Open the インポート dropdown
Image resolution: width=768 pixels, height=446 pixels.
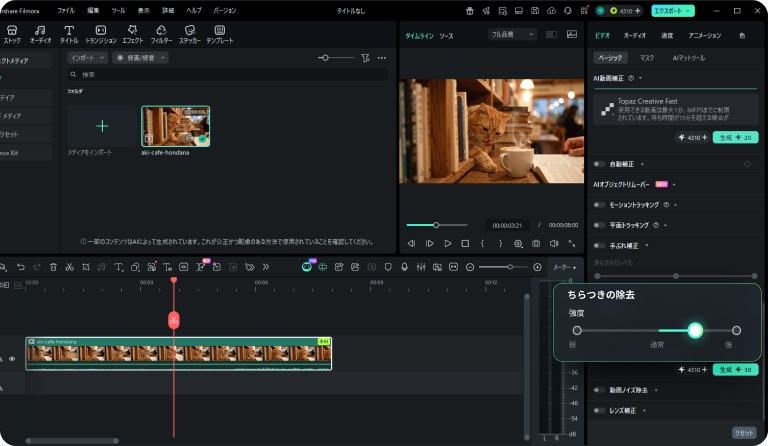click(88, 58)
